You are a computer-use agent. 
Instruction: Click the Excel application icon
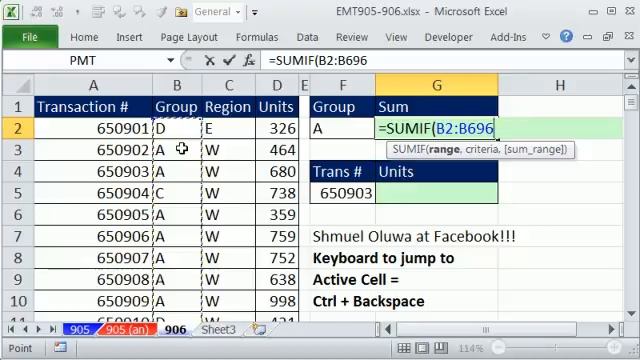tap(11, 12)
